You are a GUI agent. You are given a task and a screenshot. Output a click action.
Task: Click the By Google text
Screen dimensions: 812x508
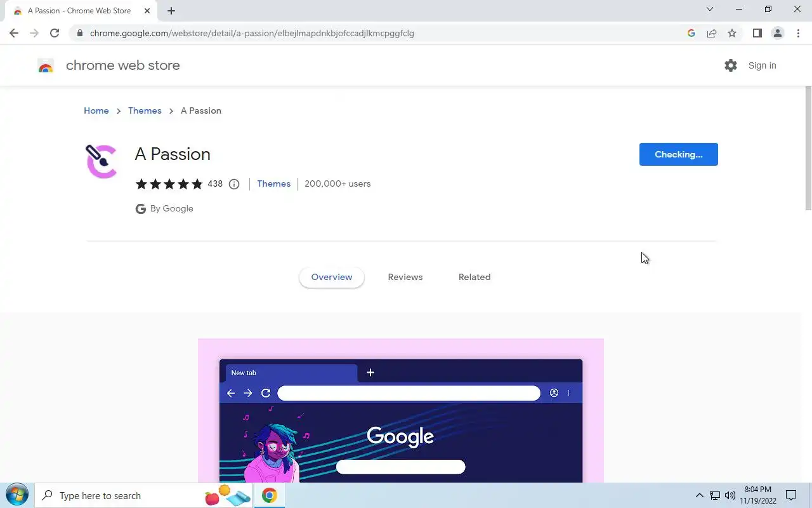(x=171, y=209)
